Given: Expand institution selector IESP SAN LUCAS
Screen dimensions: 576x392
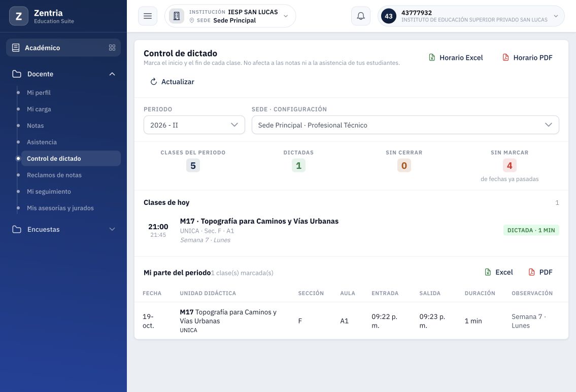Looking at the screenshot, I should [230, 16].
